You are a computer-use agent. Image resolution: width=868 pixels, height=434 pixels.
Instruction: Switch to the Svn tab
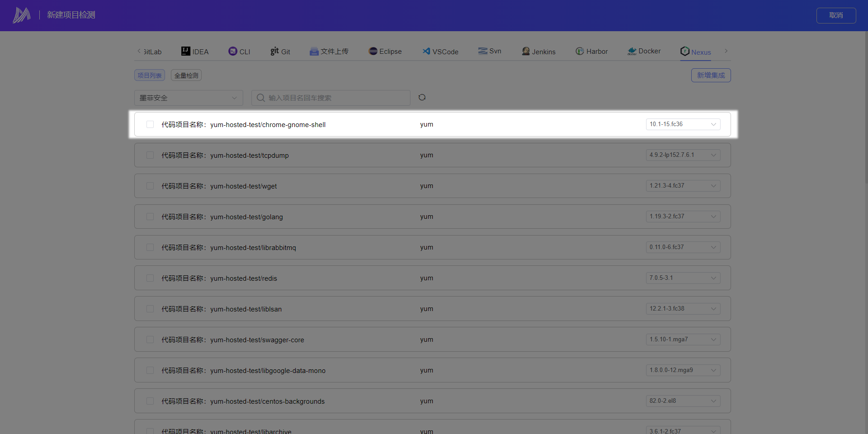[490, 51]
